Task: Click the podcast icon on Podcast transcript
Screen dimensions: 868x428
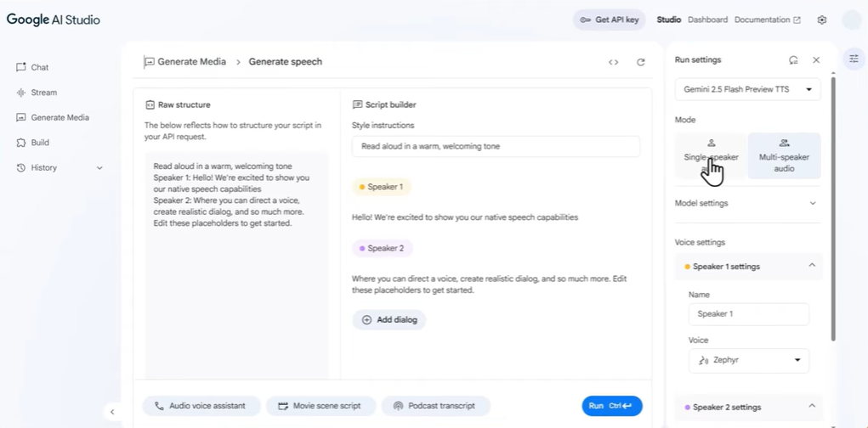Action: 398,406
